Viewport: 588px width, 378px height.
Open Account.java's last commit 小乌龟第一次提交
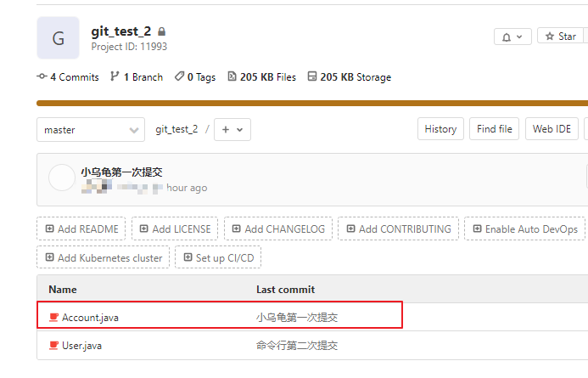297,318
